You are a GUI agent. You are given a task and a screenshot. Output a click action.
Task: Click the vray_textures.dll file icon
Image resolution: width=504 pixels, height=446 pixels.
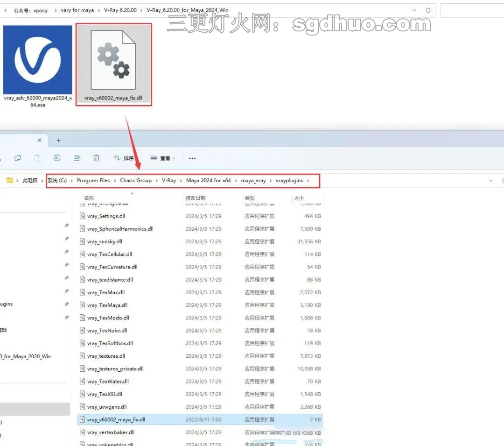tap(82, 356)
